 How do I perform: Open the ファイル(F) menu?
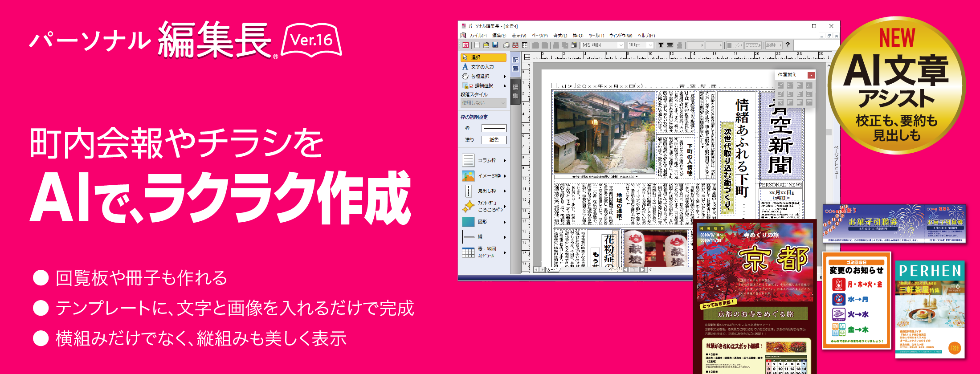click(478, 36)
